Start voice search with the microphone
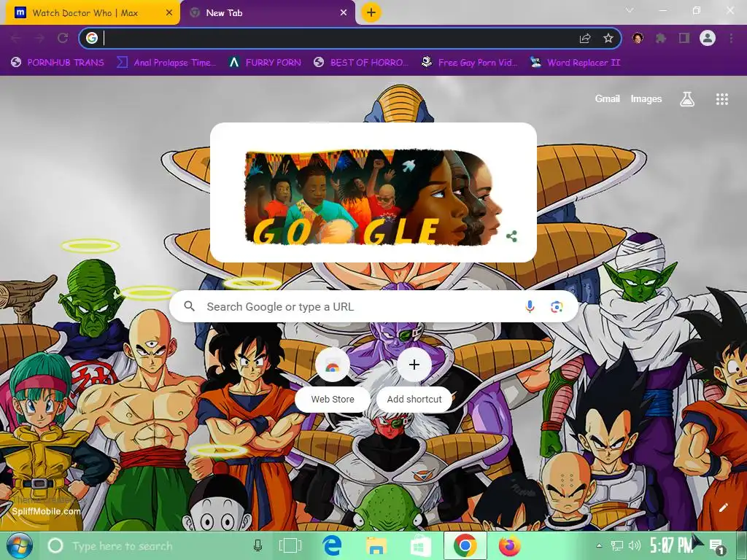The image size is (747, 560). (530, 307)
